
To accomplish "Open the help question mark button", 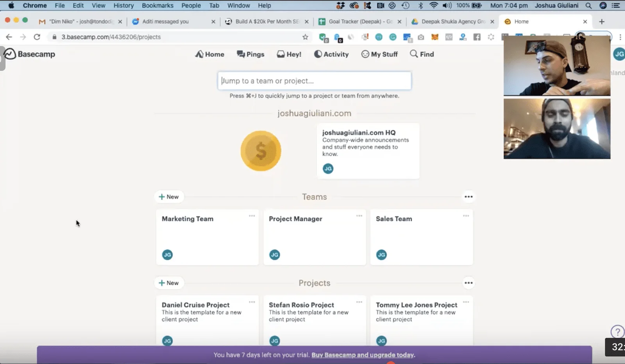I will tap(617, 332).
